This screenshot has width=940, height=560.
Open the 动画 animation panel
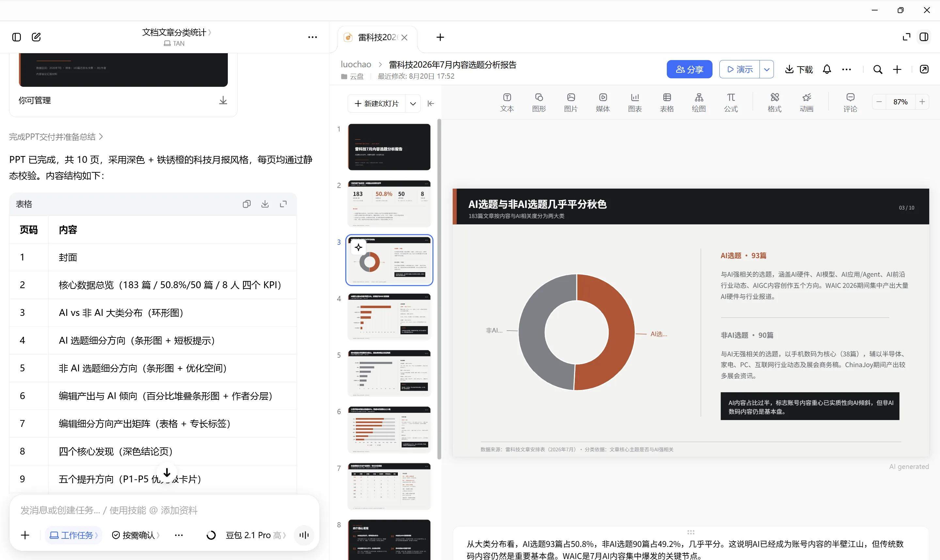click(807, 103)
